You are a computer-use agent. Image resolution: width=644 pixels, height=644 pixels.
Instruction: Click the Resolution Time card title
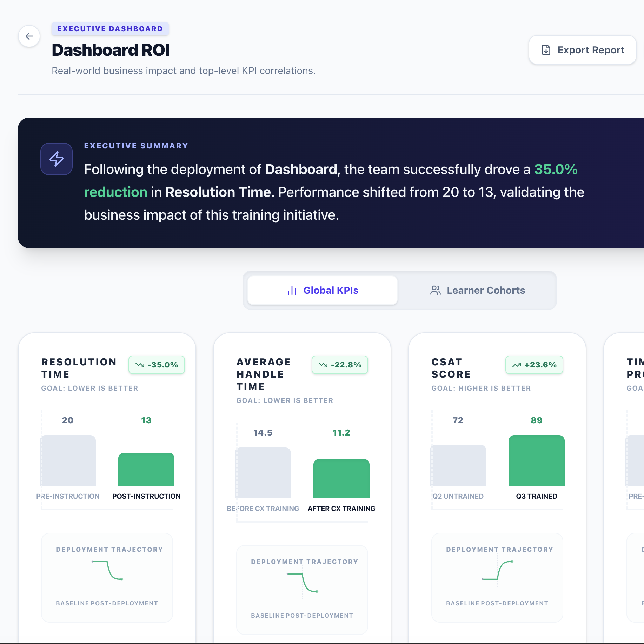[x=79, y=368]
